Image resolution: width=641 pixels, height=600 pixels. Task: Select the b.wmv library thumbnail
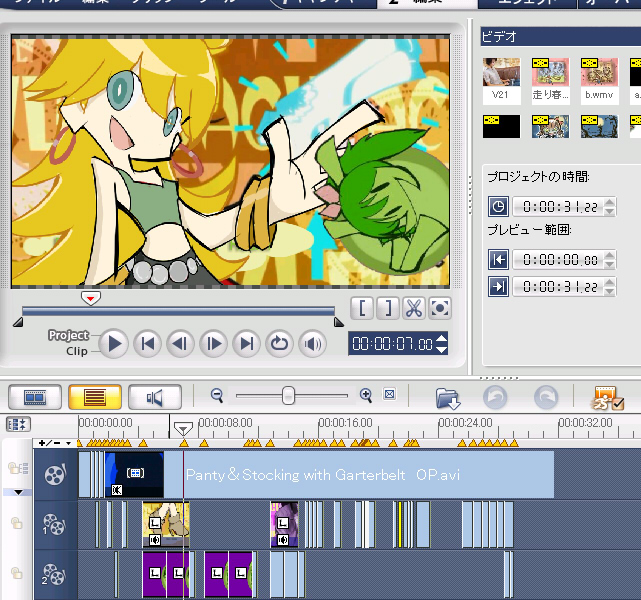599,81
